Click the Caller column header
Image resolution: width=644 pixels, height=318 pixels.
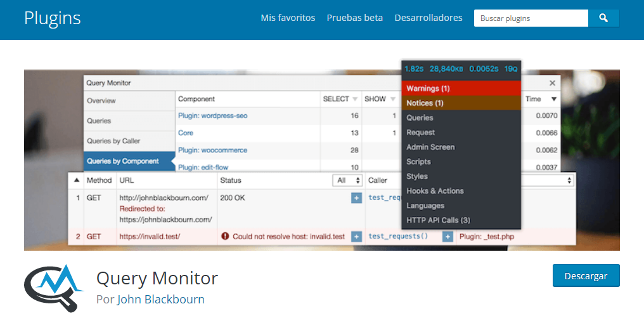pos(378,180)
